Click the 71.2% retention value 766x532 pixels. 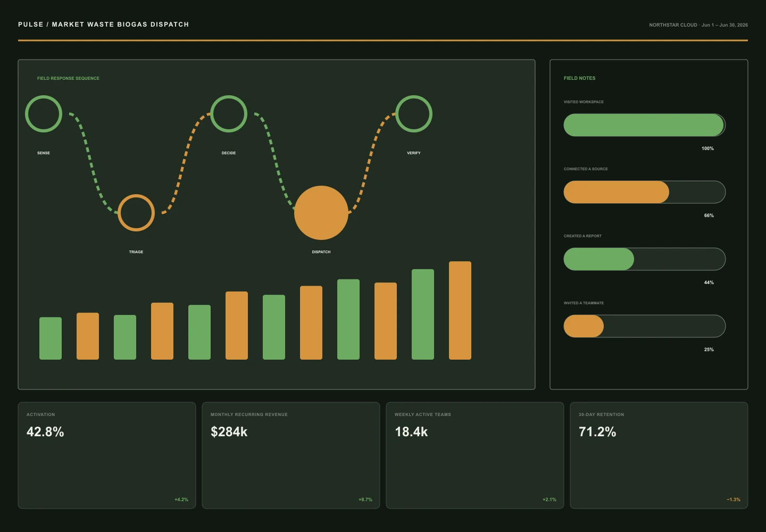tap(597, 431)
